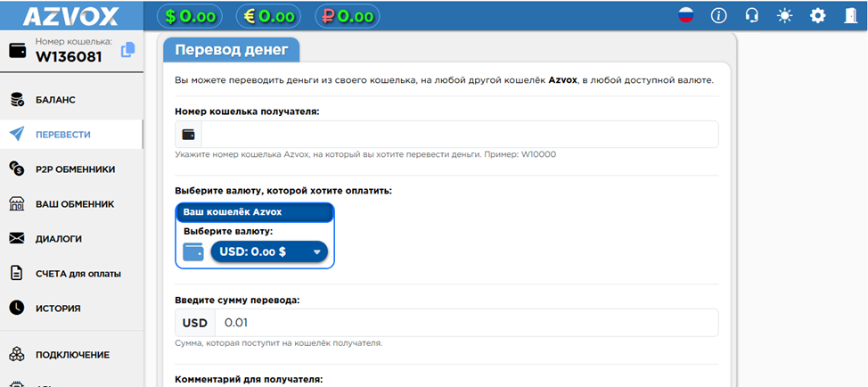Viewport: 868px width, 387px height.
Task: Click the БАЛАНС coins icon
Action: tap(17, 100)
